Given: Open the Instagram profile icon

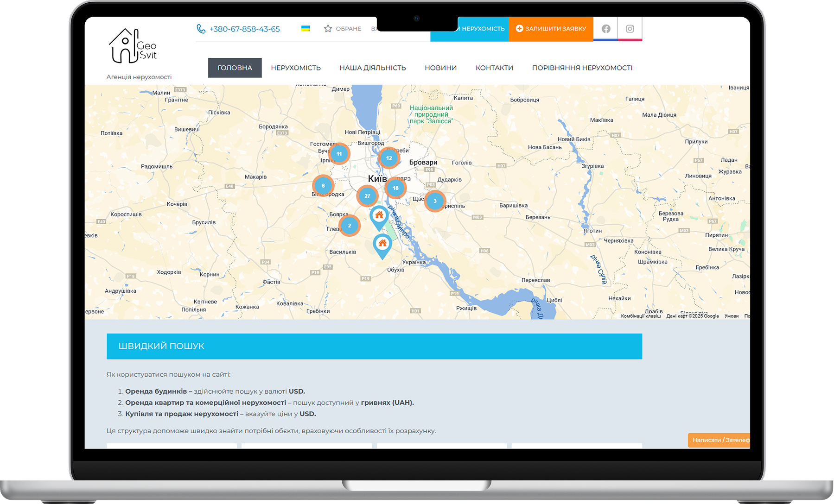Looking at the screenshot, I should (630, 29).
